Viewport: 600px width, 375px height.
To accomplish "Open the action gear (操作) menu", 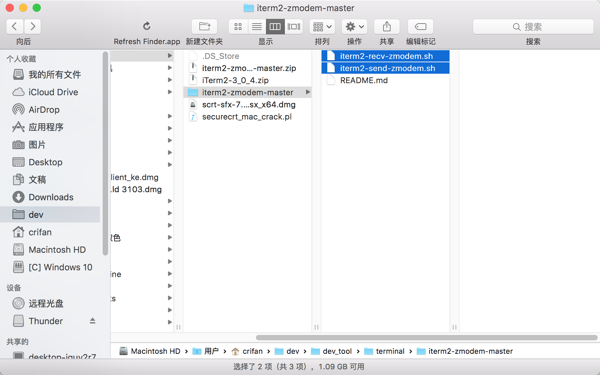I will coord(354,26).
